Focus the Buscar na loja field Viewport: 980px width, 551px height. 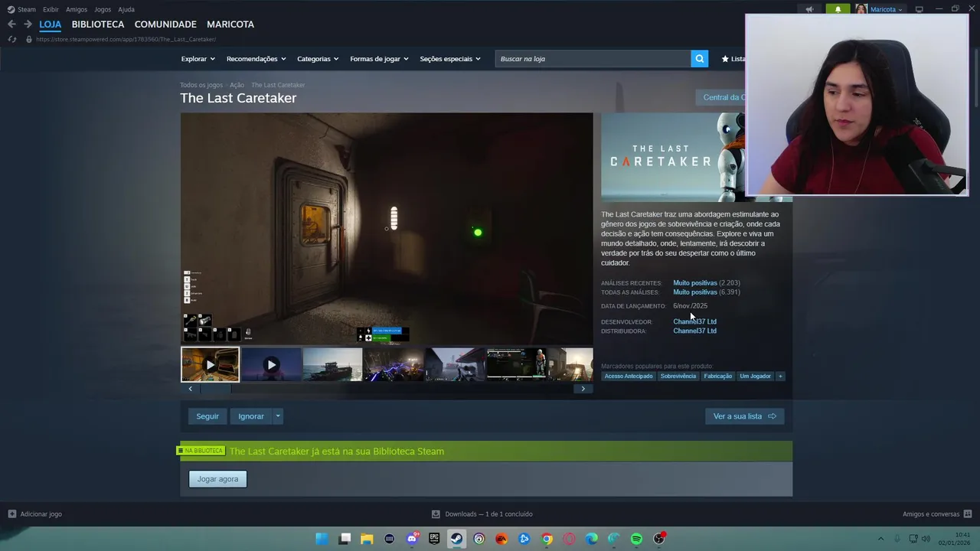[593, 59]
